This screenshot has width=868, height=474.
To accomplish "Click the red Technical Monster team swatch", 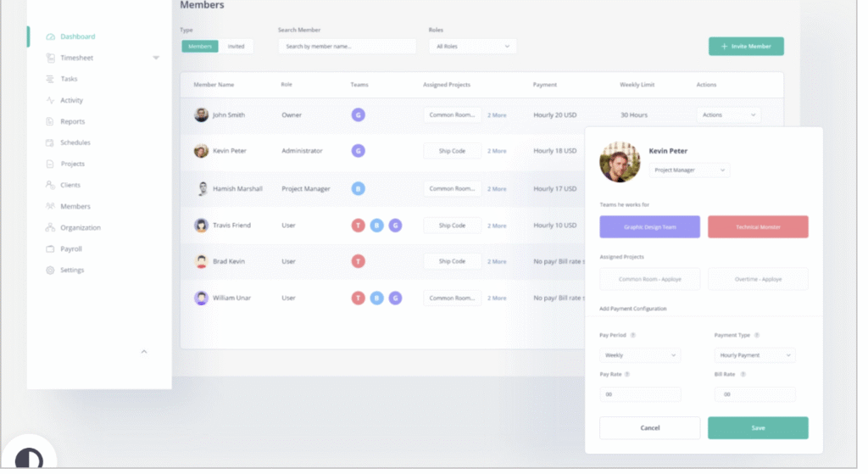I will coord(758,227).
